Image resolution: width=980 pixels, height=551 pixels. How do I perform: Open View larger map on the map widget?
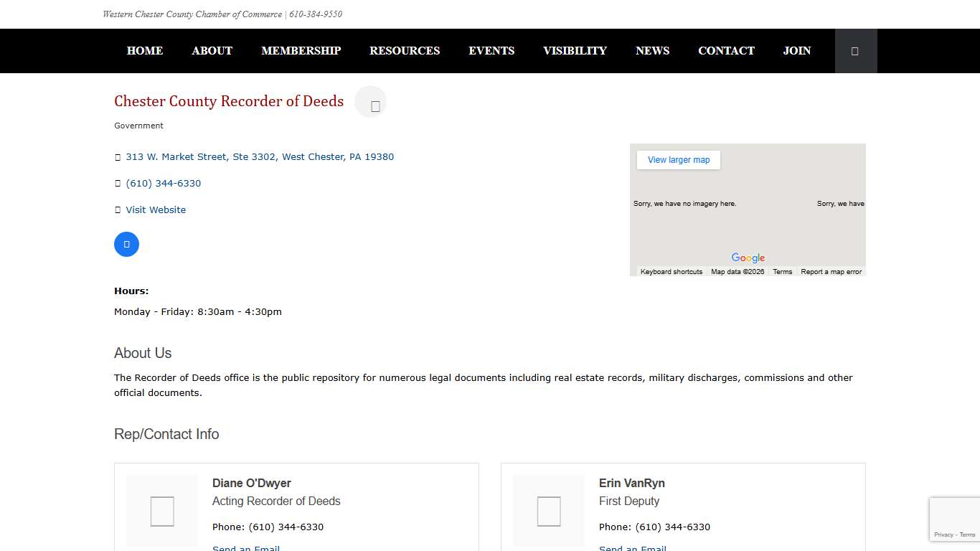click(x=678, y=159)
